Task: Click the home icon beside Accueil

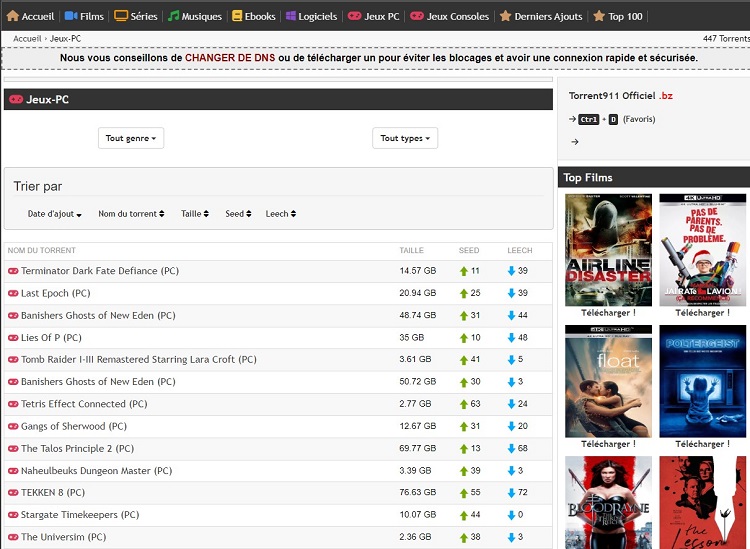Action: [12, 16]
